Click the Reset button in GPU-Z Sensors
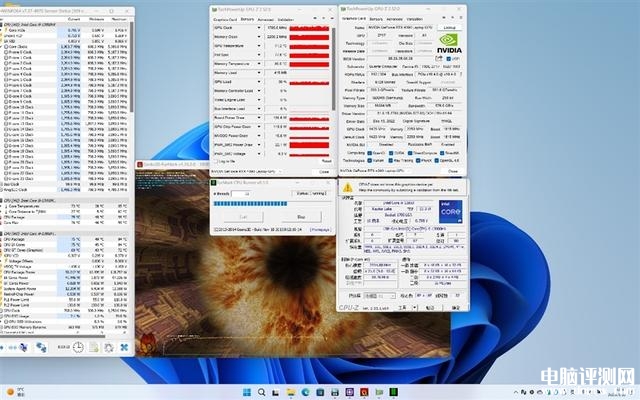Image resolution: width=640 pixels, height=400 pixels. [x=326, y=161]
